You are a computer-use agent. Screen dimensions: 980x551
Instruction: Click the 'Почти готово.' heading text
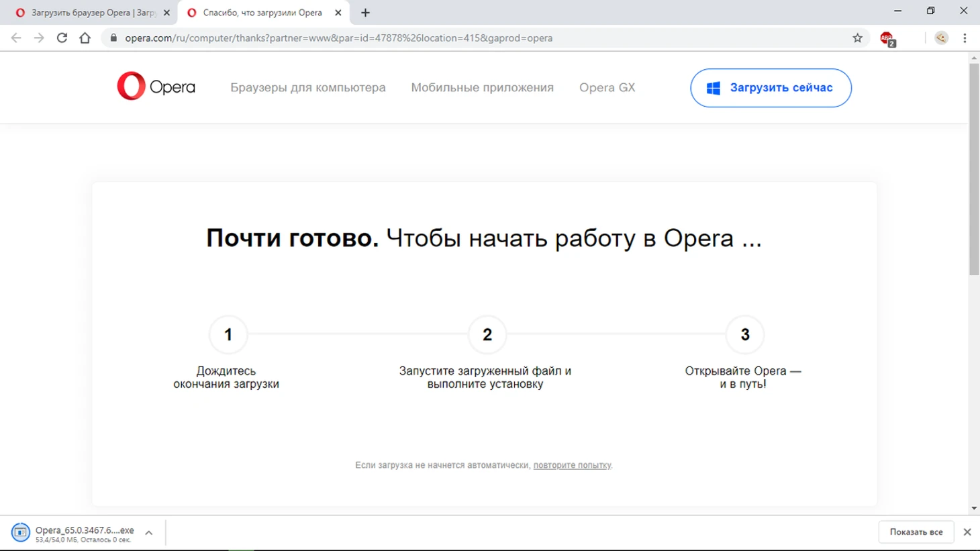(x=292, y=238)
